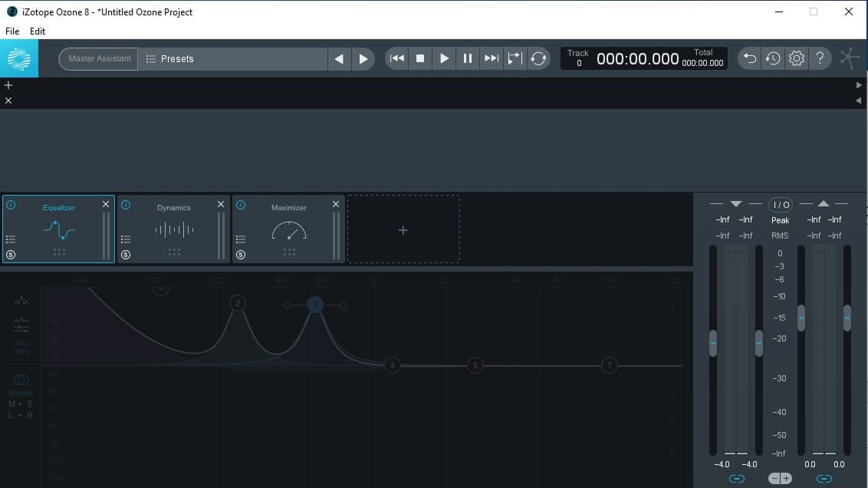This screenshot has width=868, height=488.
Task: Select the Peak meter label
Action: click(781, 220)
